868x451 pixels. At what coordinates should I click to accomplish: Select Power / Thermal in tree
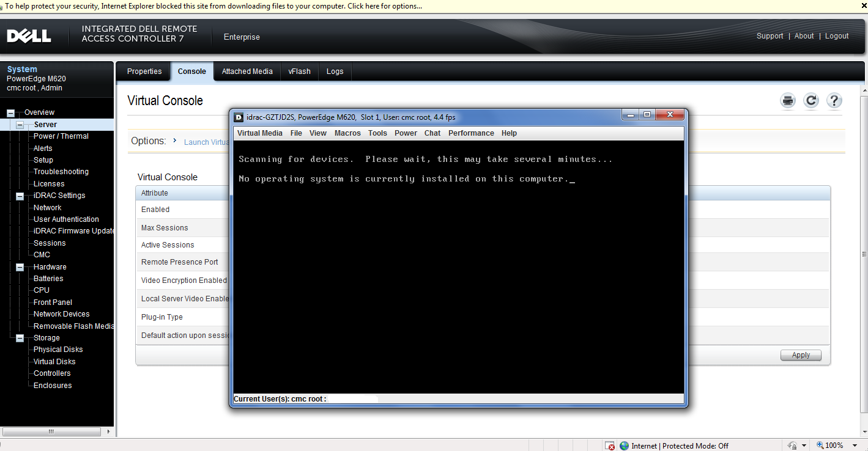pos(61,136)
